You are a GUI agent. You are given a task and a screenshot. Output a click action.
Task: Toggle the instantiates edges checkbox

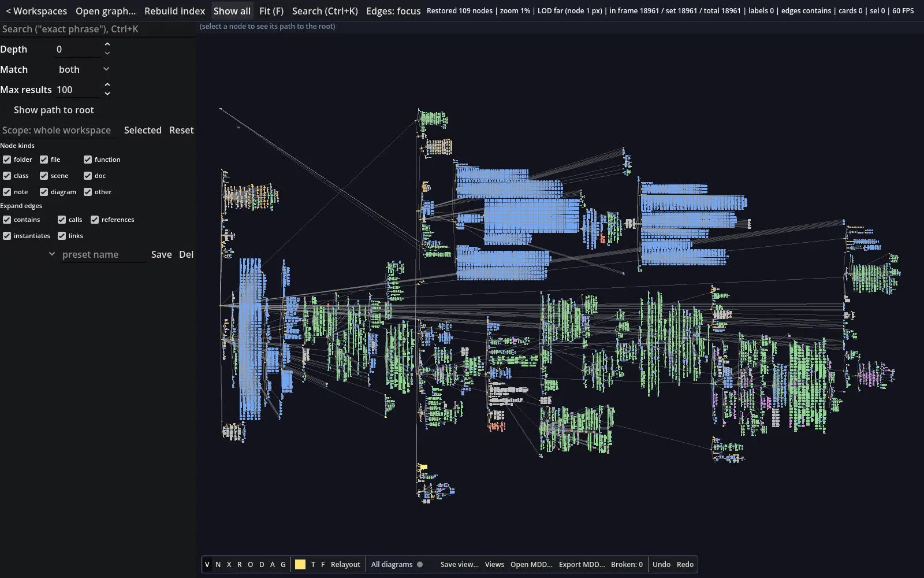7,236
